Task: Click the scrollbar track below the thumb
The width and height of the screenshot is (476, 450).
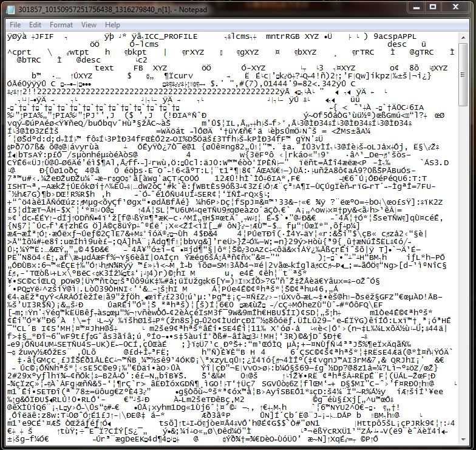Action: 463,270
